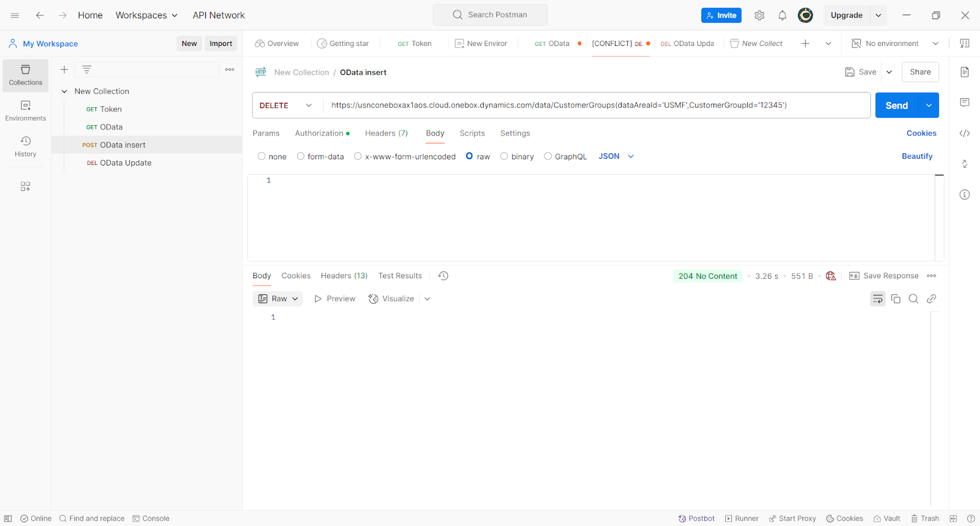Select the raw body option
Image resolution: width=980 pixels, height=526 pixels.
[469, 156]
